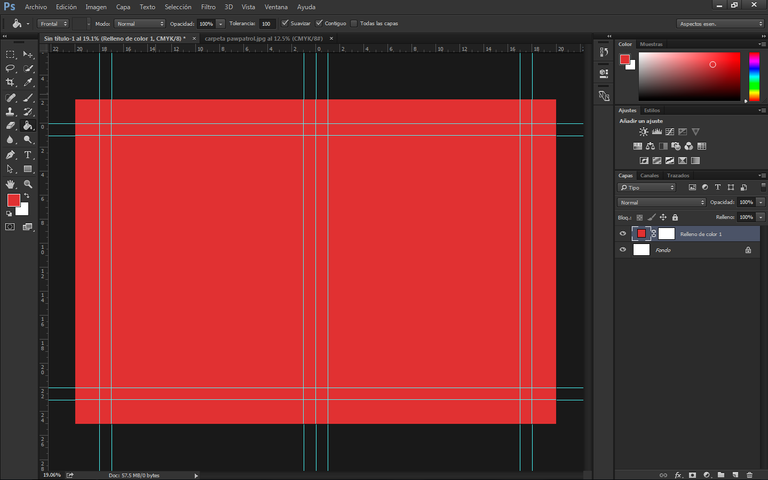Viewport: 768px width, 480px height.
Task: Toggle Quick Mask mode
Action: 10,227
